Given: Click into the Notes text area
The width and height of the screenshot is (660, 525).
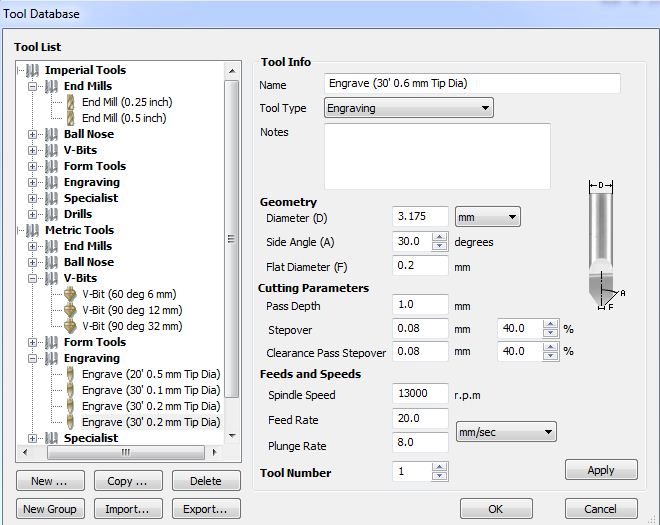Looking at the screenshot, I should tap(437, 156).
